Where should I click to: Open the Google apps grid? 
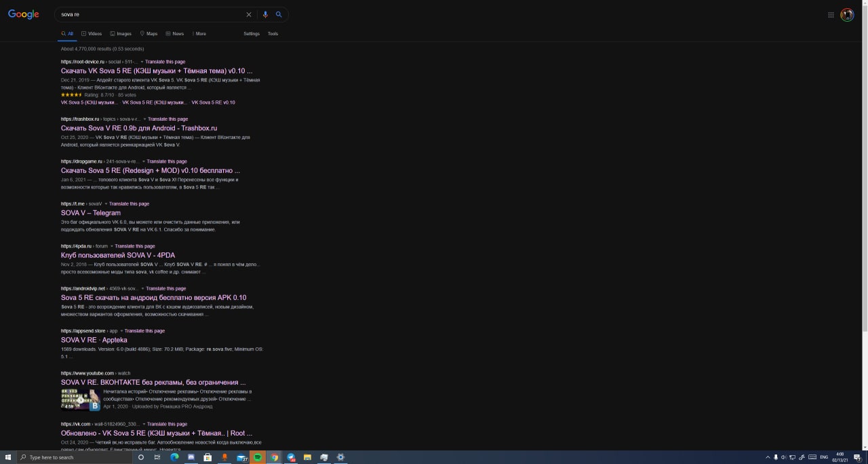tap(831, 15)
